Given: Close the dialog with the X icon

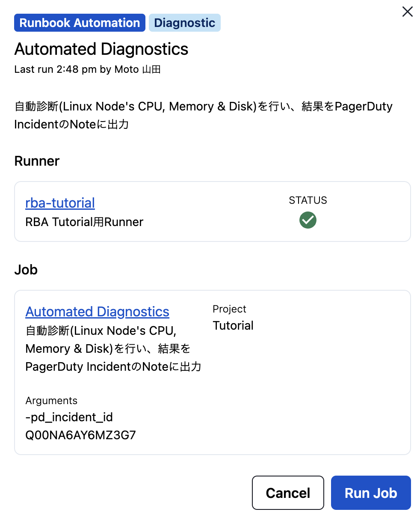Looking at the screenshot, I should [x=408, y=12].
